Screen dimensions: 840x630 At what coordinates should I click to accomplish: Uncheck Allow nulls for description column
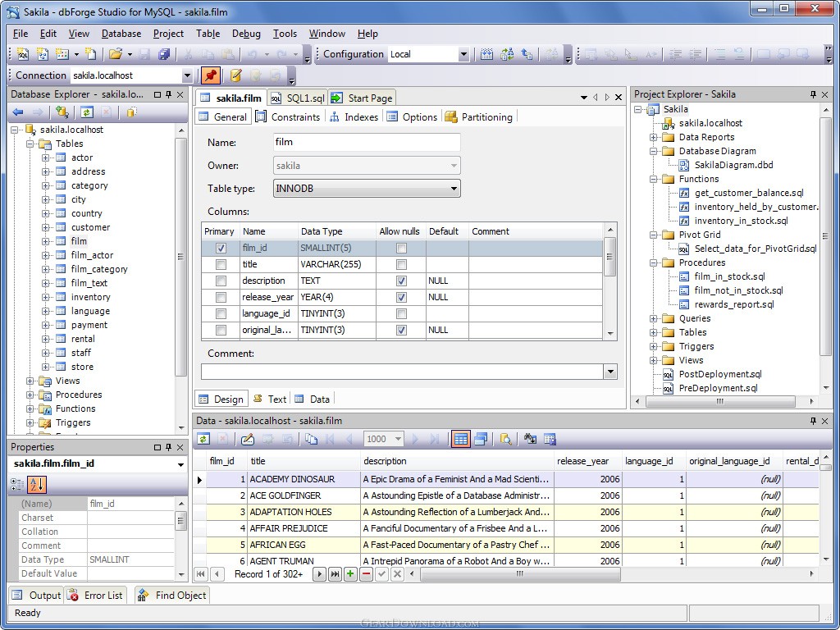click(401, 281)
